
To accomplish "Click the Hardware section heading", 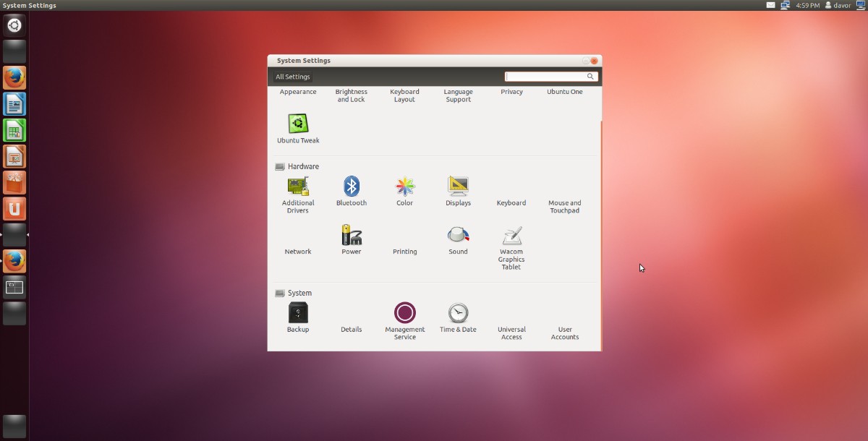I will click(x=303, y=166).
